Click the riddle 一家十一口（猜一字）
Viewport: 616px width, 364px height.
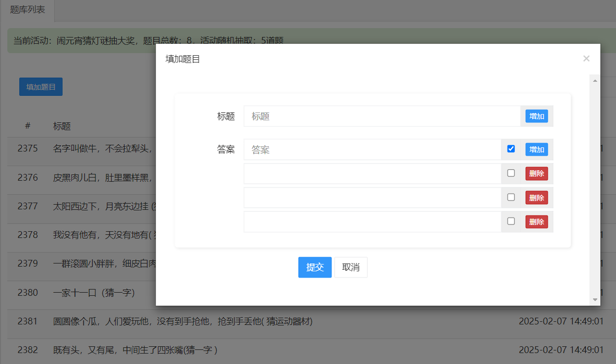pyautogui.click(x=94, y=293)
